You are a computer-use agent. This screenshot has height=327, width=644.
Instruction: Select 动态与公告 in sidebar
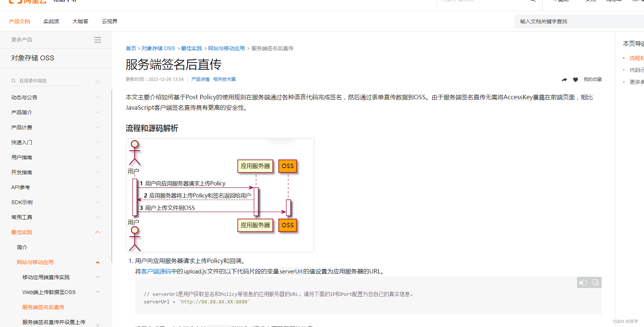[24, 97]
